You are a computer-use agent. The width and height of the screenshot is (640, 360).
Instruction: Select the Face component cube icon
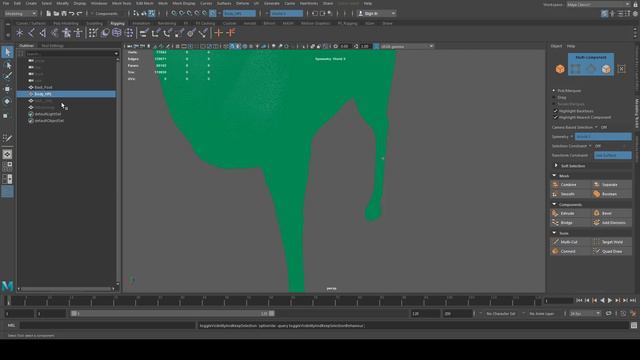tap(606, 69)
